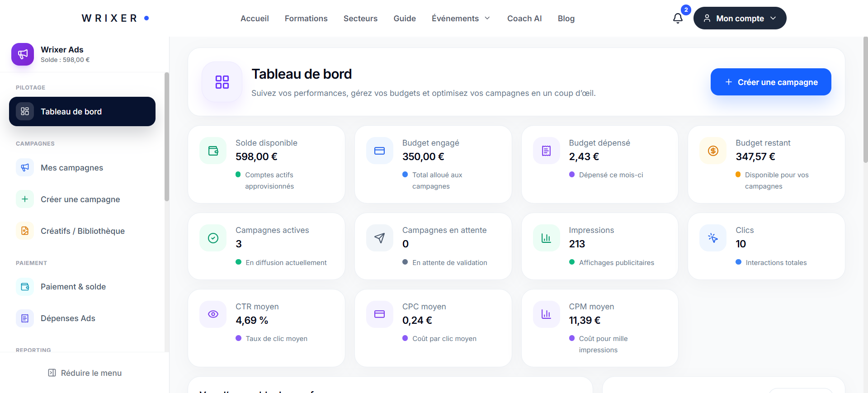Open Coach AI from the navigation bar
This screenshot has width=868, height=393.
tap(524, 19)
